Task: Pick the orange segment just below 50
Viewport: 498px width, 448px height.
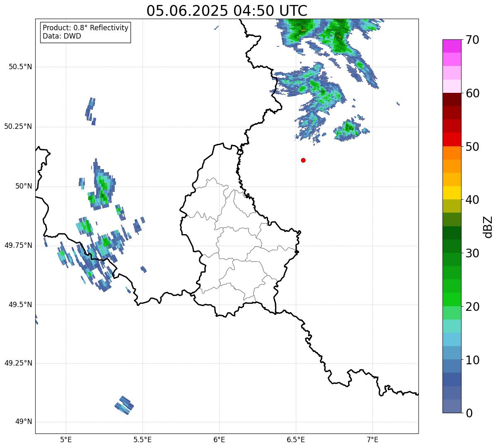Action: tap(452, 153)
